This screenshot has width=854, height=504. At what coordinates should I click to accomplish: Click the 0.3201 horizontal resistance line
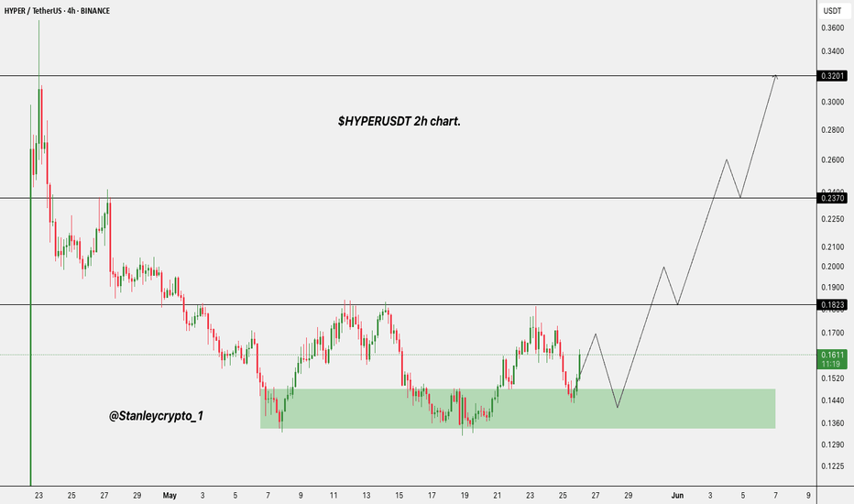pyautogui.click(x=409, y=76)
